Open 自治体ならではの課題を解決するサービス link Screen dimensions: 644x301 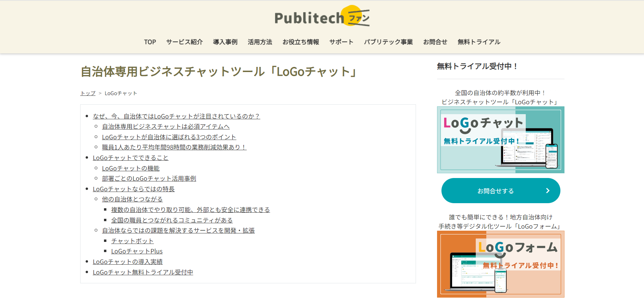(178, 230)
